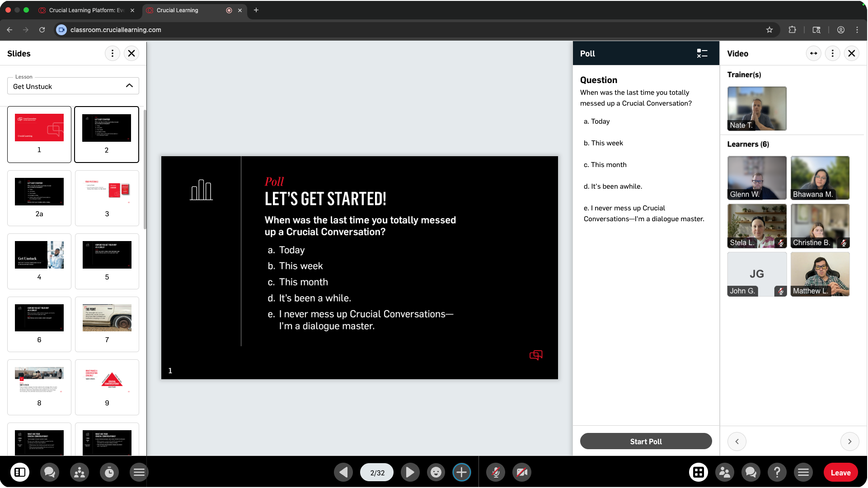Close the Video panel
This screenshot has width=868, height=488.
coord(852,53)
